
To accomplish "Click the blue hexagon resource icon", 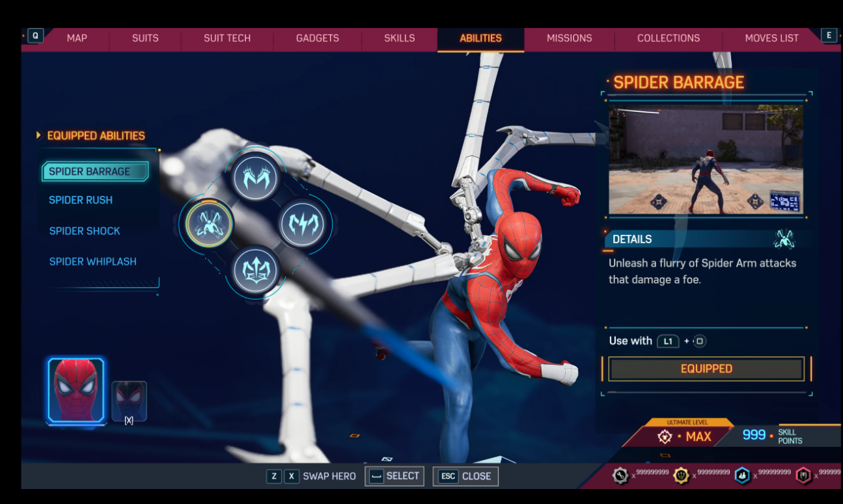I will tap(743, 475).
